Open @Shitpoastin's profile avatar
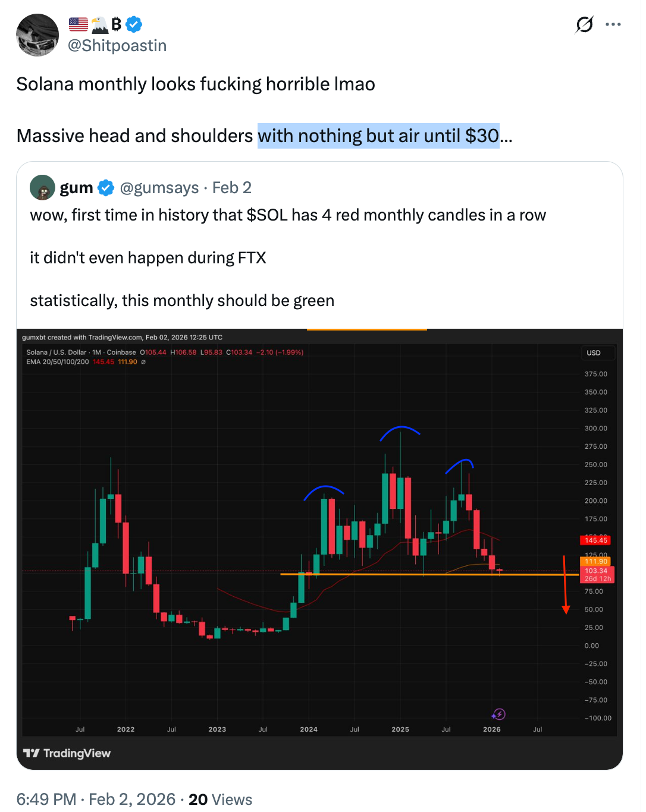 [x=37, y=35]
